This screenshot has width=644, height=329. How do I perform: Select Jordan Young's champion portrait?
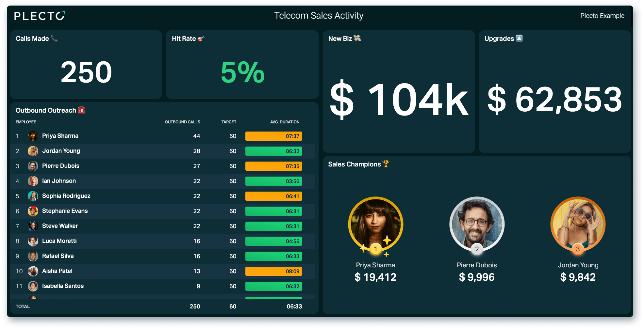[578, 225]
